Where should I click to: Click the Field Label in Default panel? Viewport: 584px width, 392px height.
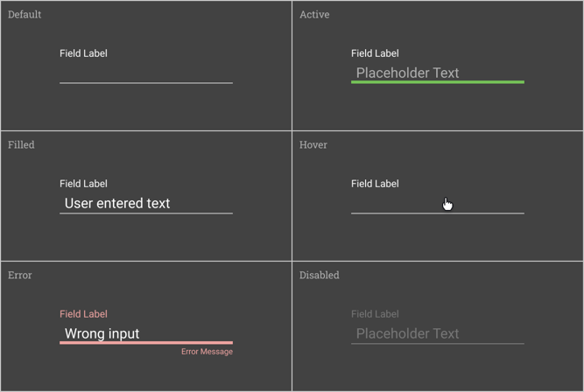[83, 53]
